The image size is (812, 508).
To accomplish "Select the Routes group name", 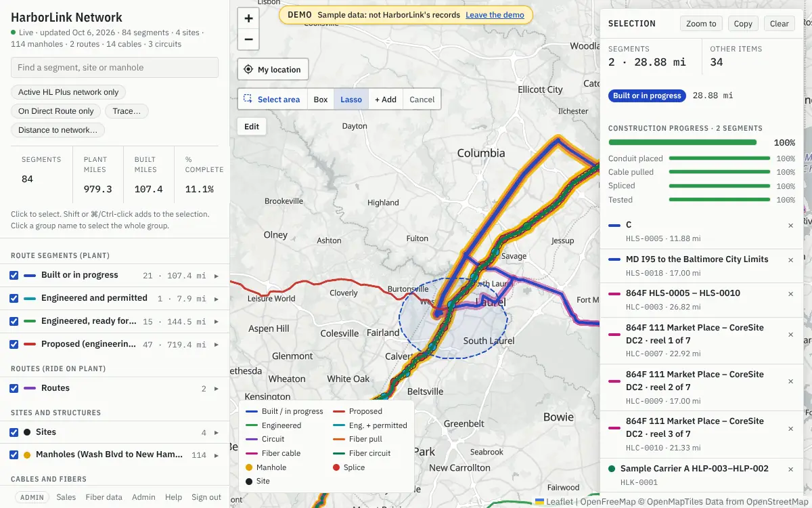I will click(x=55, y=388).
